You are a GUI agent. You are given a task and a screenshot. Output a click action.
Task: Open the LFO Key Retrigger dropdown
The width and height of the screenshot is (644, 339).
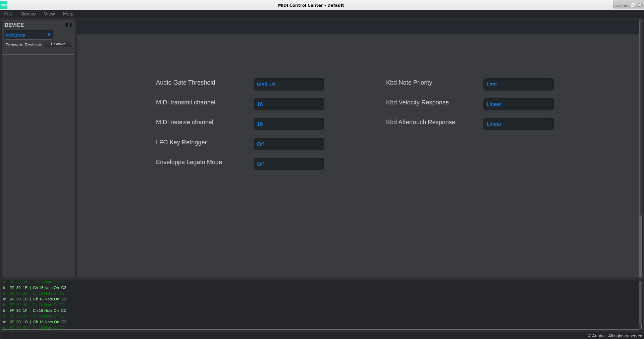point(289,144)
